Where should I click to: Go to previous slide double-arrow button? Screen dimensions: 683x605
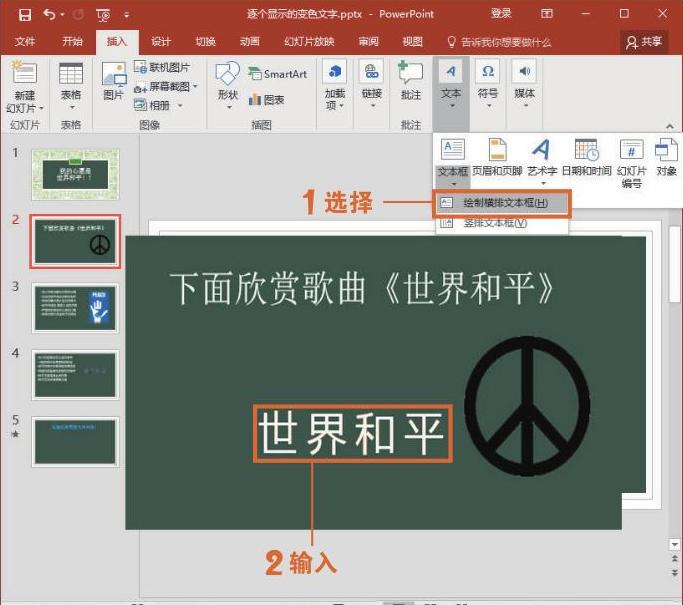click(x=674, y=558)
